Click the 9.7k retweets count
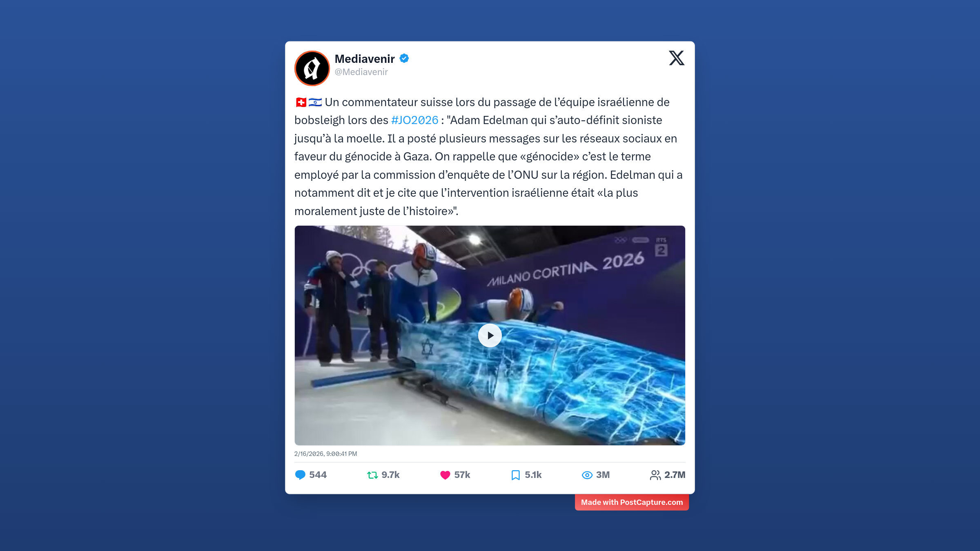 [390, 475]
